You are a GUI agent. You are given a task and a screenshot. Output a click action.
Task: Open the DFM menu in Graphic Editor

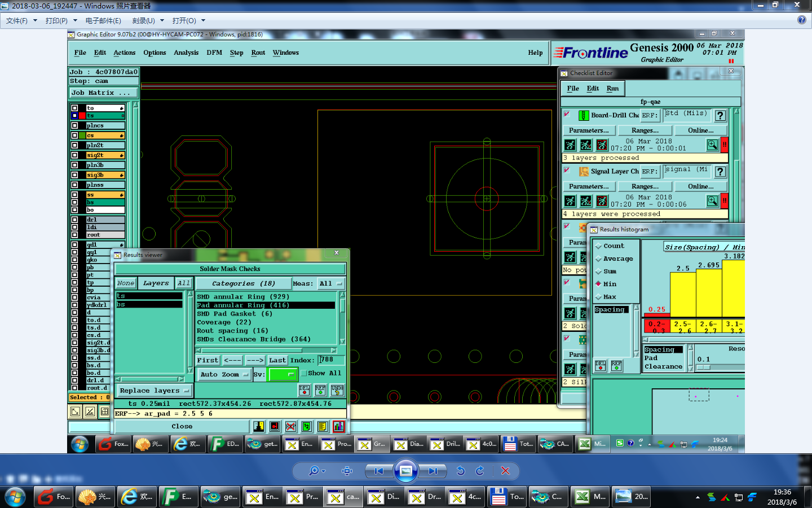coord(214,53)
